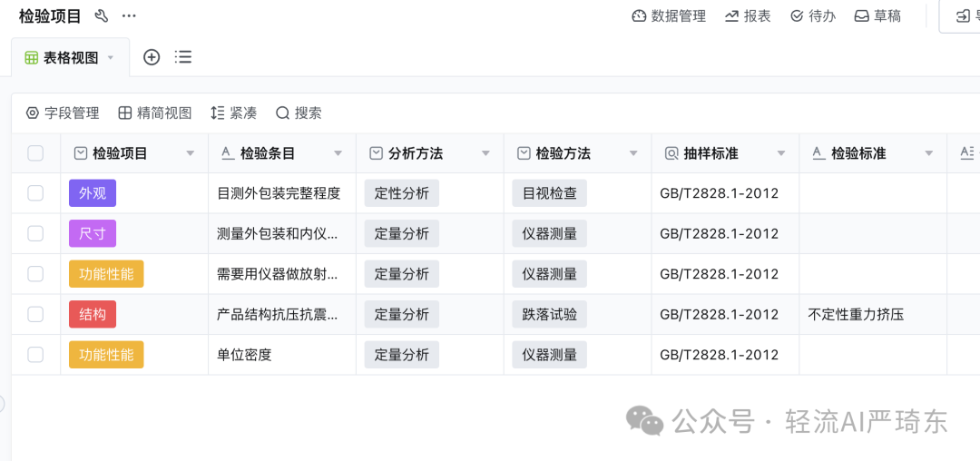Switch to 精简视图 simplified view
The image size is (980, 461).
point(155,113)
